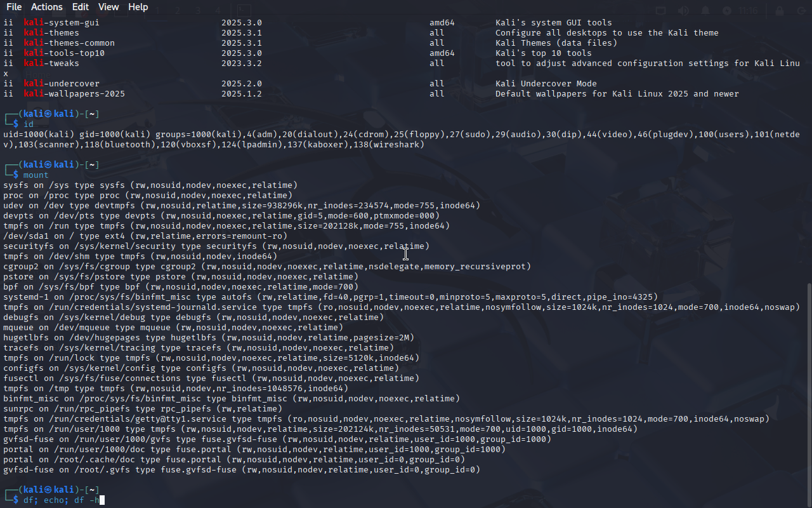
Task: Click the terminal scrollbar thumb
Action: [x=808, y=395]
